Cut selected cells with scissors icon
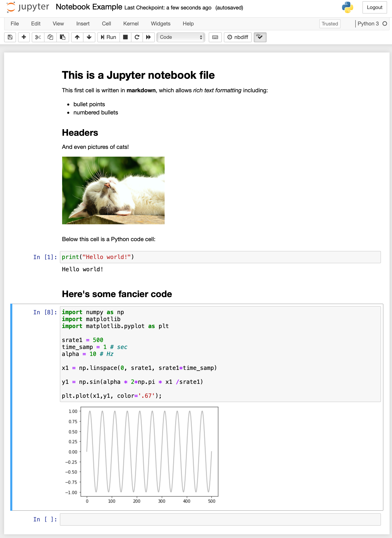Image resolution: width=392 pixels, height=538 pixels. tap(38, 37)
